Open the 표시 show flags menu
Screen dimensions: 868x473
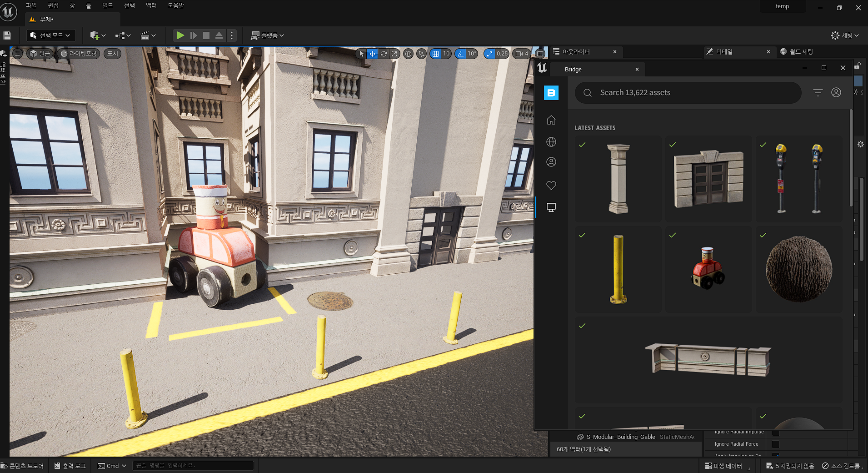[x=112, y=54]
